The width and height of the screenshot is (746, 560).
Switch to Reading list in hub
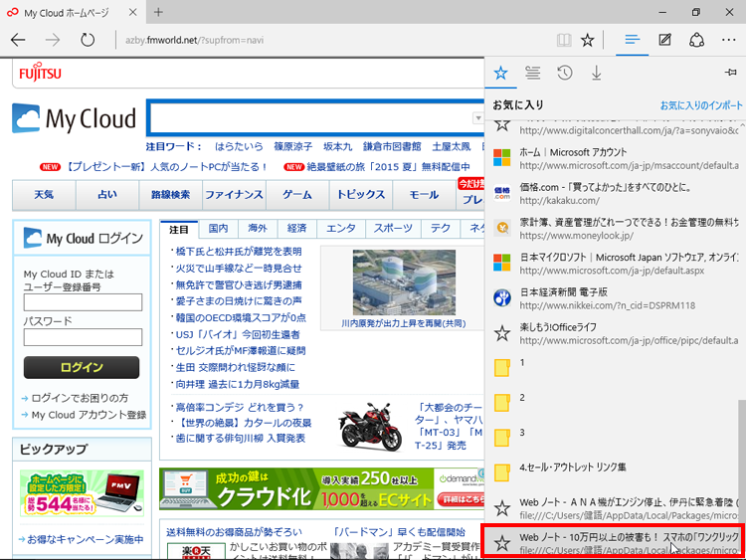click(x=532, y=73)
